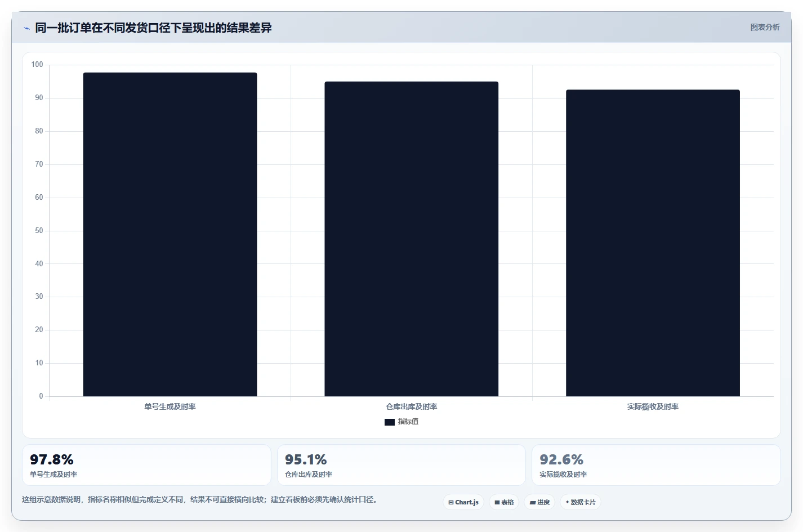Click the 图表分析 label in the header
Viewport: 803px width, 532px height.
pyautogui.click(x=765, y=27)
